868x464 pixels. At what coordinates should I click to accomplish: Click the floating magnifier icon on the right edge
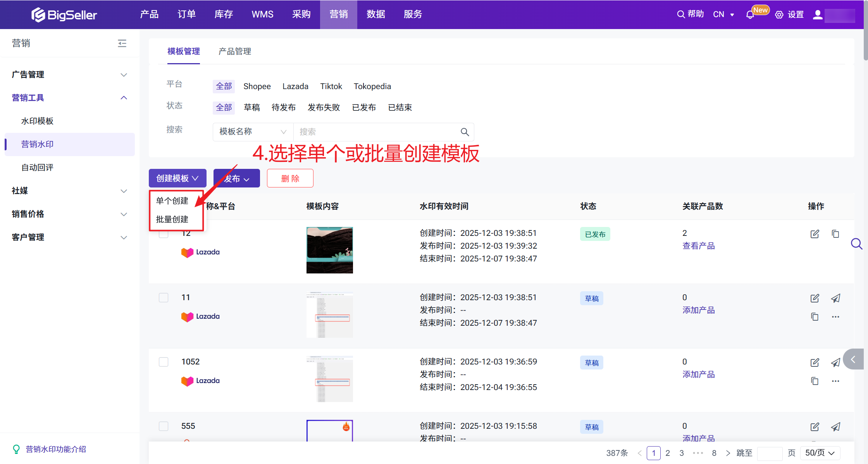click(856, 244)
